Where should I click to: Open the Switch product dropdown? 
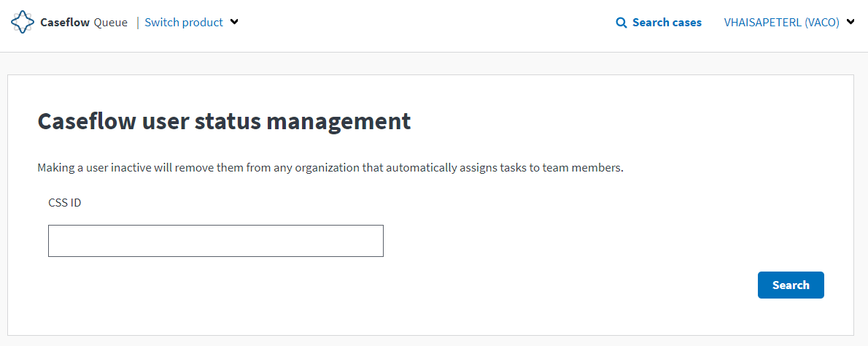point(192,22)
